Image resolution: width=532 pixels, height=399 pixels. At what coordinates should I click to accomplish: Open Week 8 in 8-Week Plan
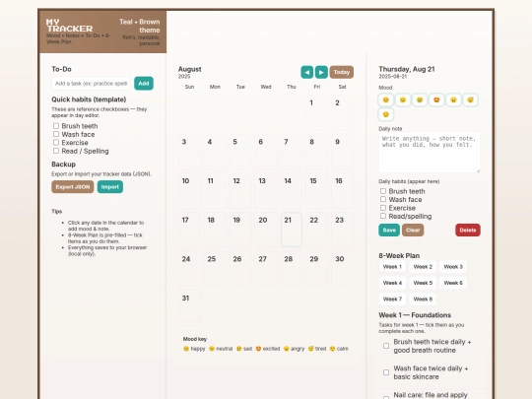[x=423, y=299]
